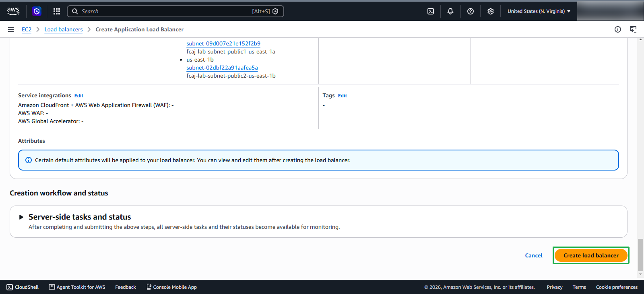Click the purple Amazon Q hexagon icon

[x=37, y=11]
